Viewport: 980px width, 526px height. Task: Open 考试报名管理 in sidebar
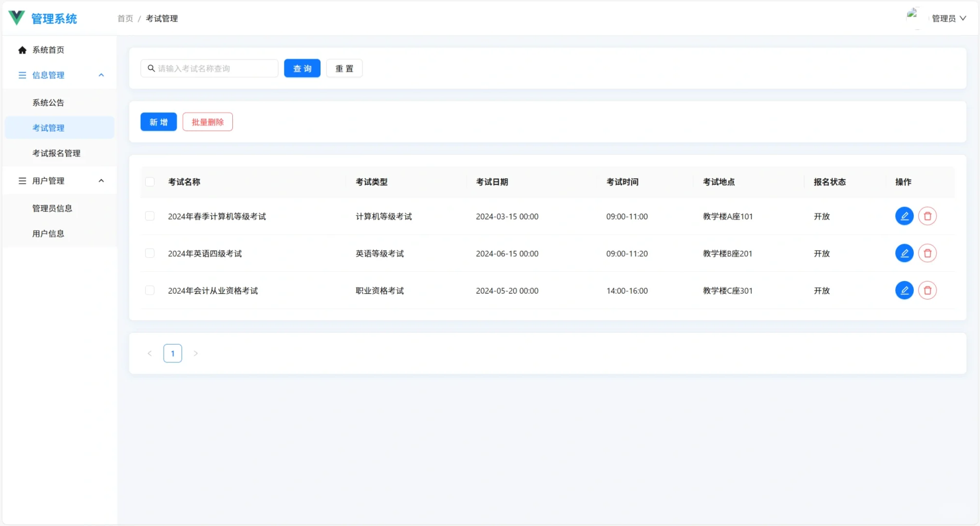pos(57,153)
